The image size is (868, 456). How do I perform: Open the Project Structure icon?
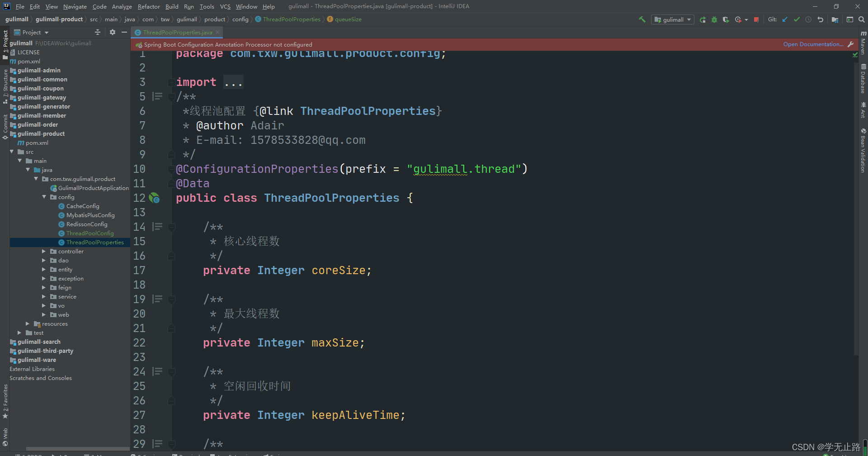835,19
